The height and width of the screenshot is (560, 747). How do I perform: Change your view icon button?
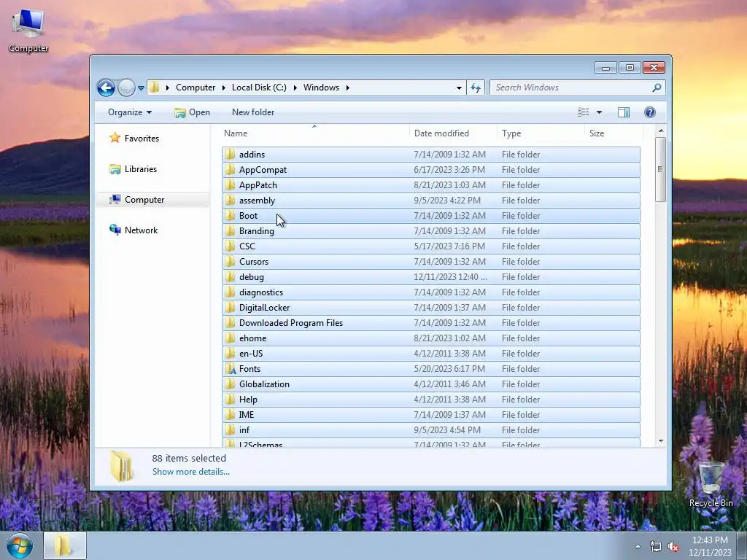[583, 112]
